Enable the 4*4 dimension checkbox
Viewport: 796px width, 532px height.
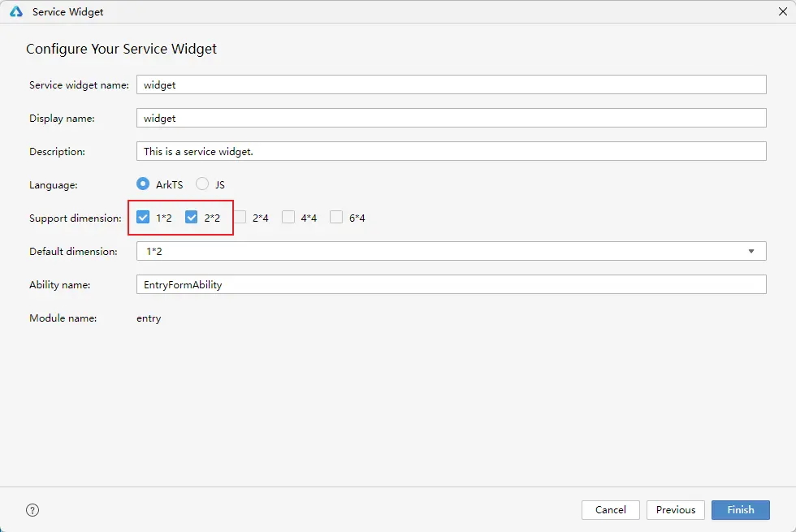click(288, 218)
